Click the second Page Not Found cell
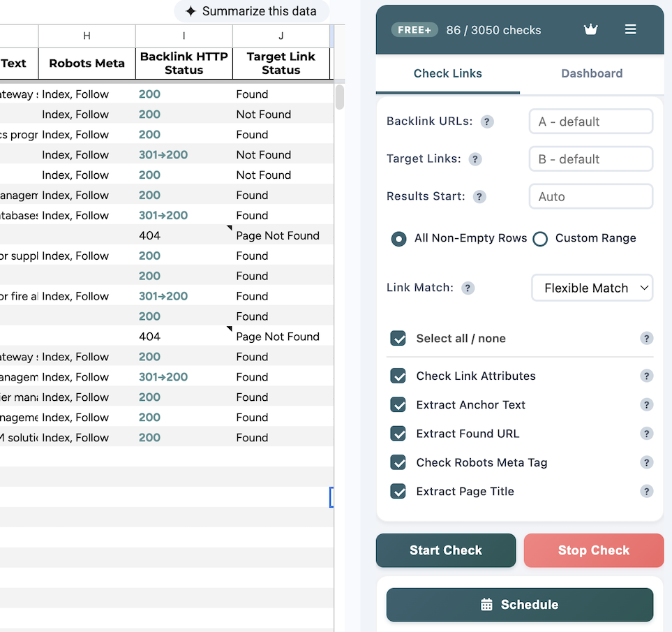 (281, 337)
